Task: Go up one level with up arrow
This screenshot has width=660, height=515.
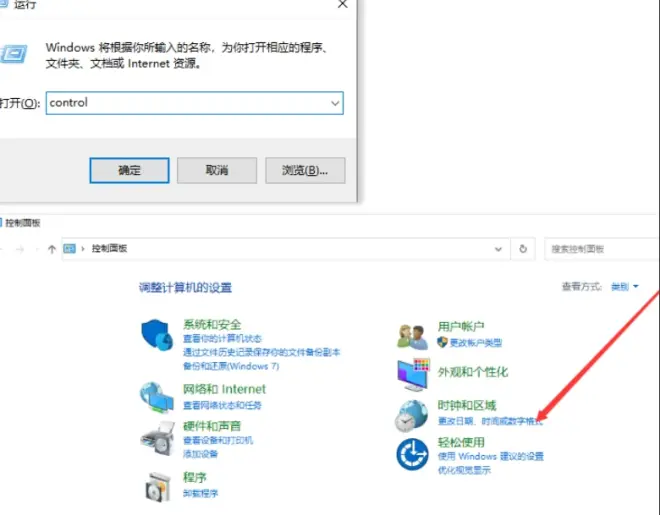Action: coord(52,249)
